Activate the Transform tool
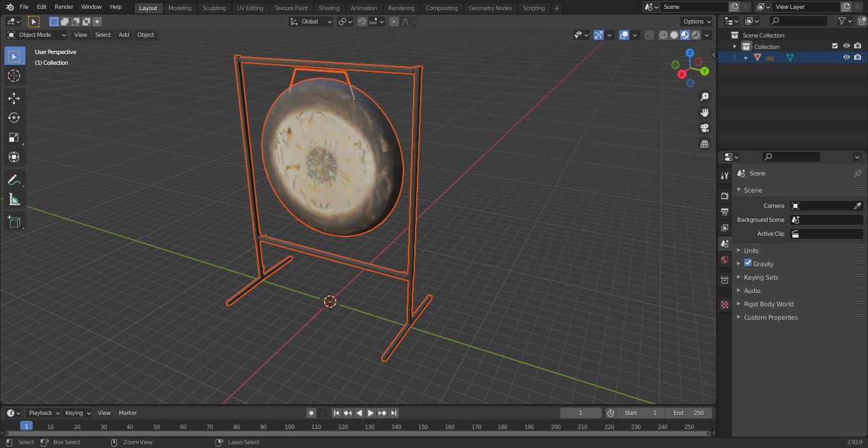 pyautogui.click(x=14, y=157)
